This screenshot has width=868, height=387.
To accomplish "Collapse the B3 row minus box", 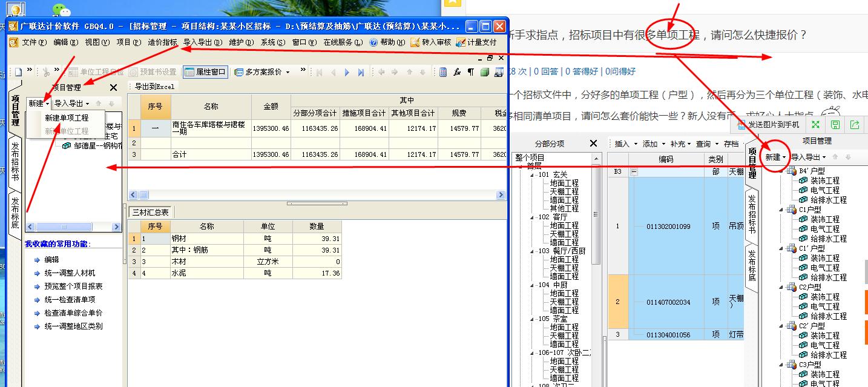I will (x=634, y=172).
